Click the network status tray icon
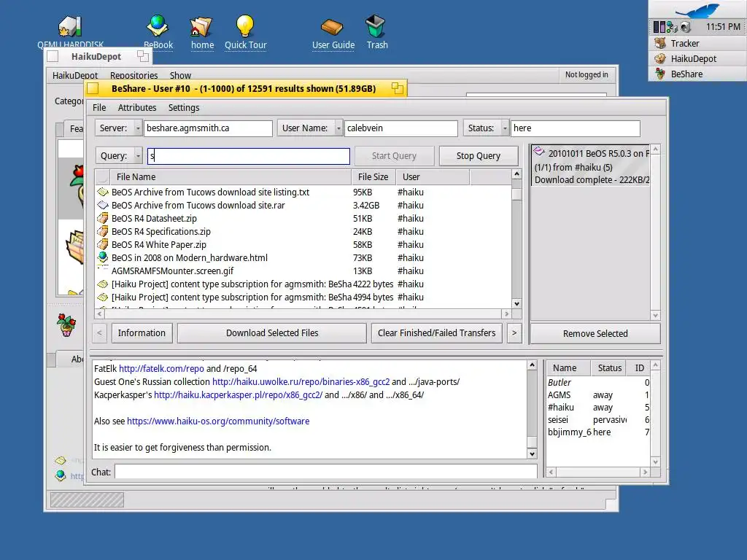The image size is (747, 560). [x=672, y=27]
